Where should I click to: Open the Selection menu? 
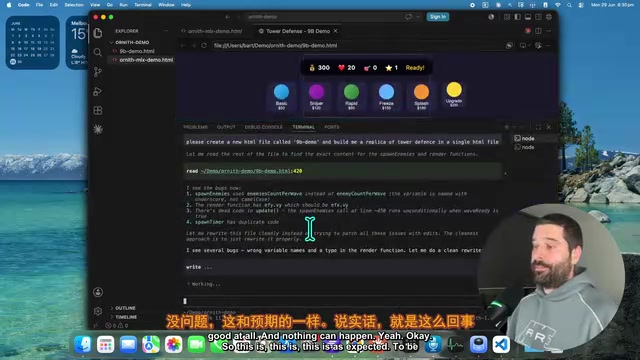(74, 5)
